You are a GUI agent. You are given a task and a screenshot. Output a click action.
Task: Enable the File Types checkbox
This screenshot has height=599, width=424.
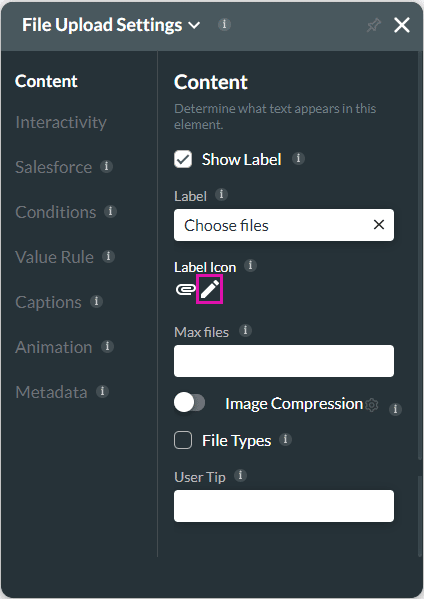click(x=183, y=440)
